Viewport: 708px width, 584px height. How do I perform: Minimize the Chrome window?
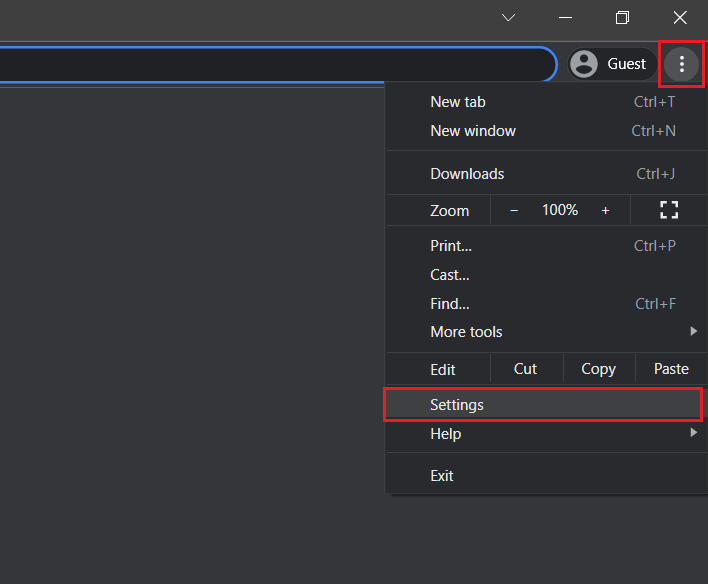(x=566, y=18)
